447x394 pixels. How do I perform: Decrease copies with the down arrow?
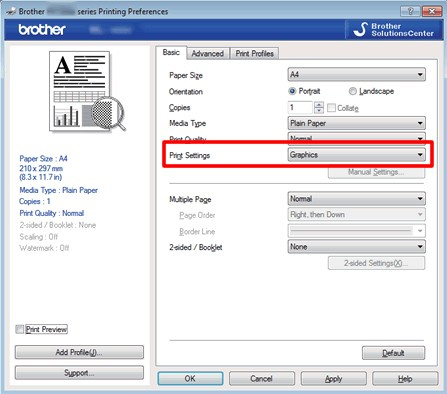coord(319,111)
